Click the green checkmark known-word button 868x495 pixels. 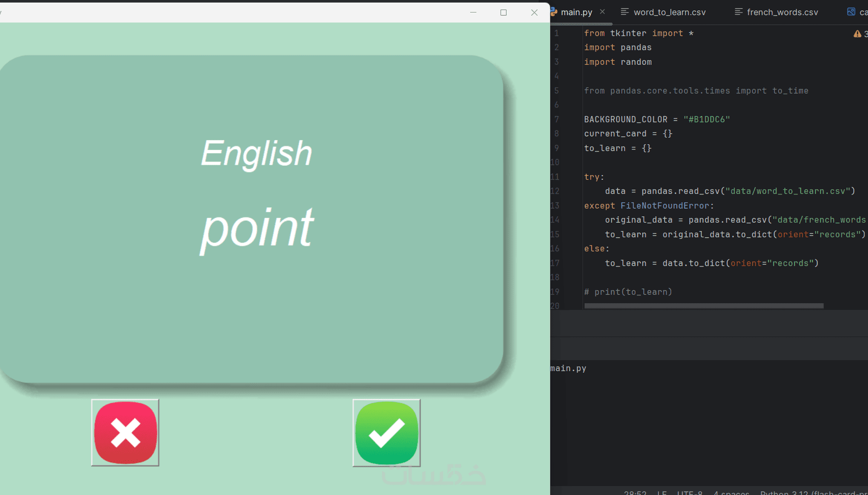(387, 433)
